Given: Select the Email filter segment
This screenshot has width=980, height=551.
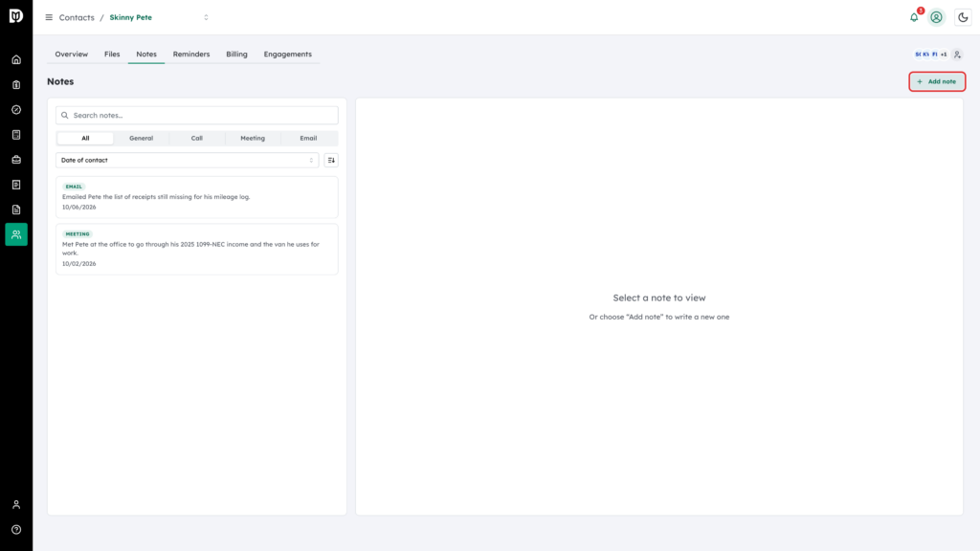Looking at the screenshot, I should point(308,138).
